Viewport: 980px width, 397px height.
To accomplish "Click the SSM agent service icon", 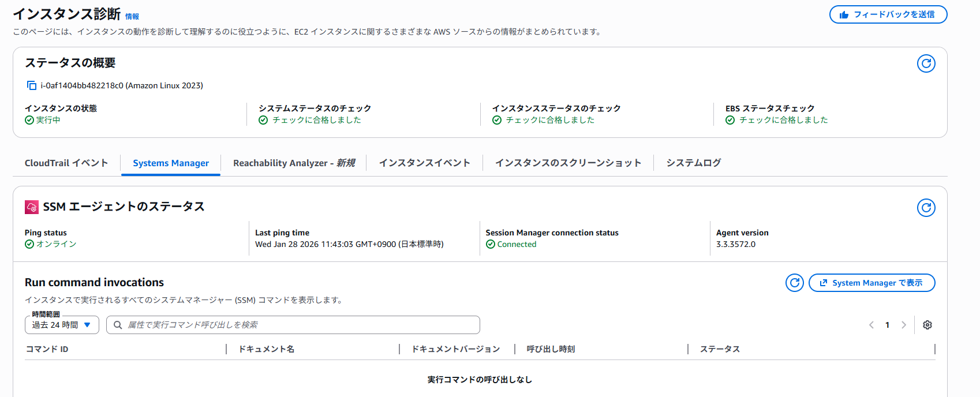I will (x=32, y=207).
